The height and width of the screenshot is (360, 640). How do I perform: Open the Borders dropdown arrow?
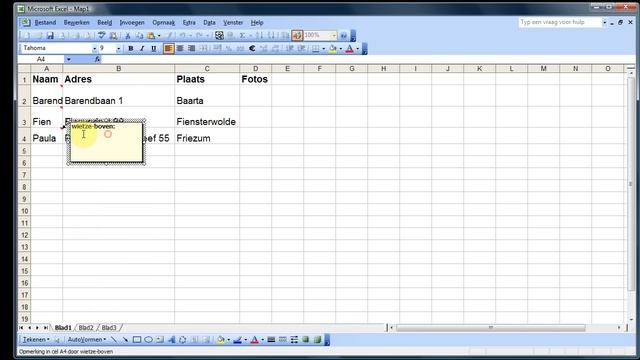point(323,49)
